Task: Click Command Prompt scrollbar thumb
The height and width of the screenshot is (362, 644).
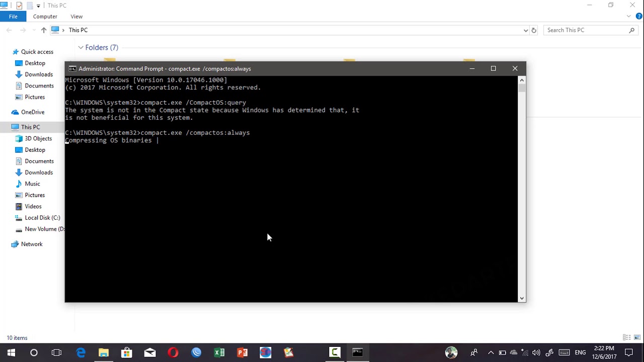Action: (522, 88)
